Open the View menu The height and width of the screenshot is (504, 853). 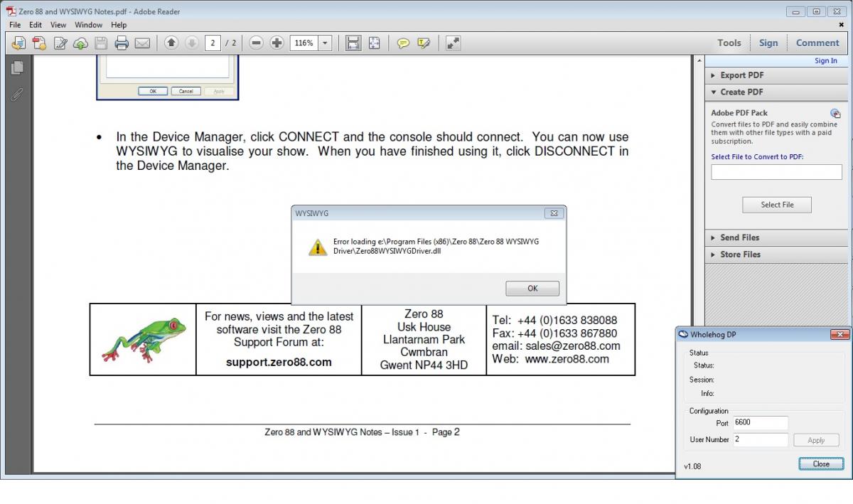[x=58, y=25]
